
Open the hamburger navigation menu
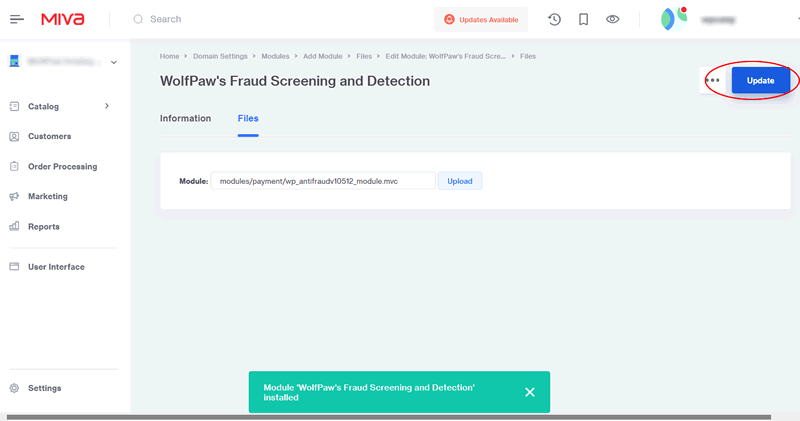point(16,19)
